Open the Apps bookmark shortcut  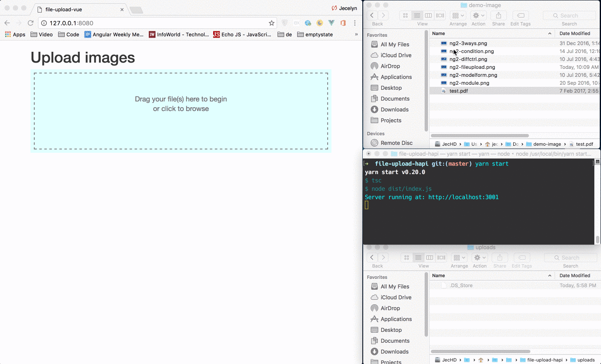(x=15, y=35)
